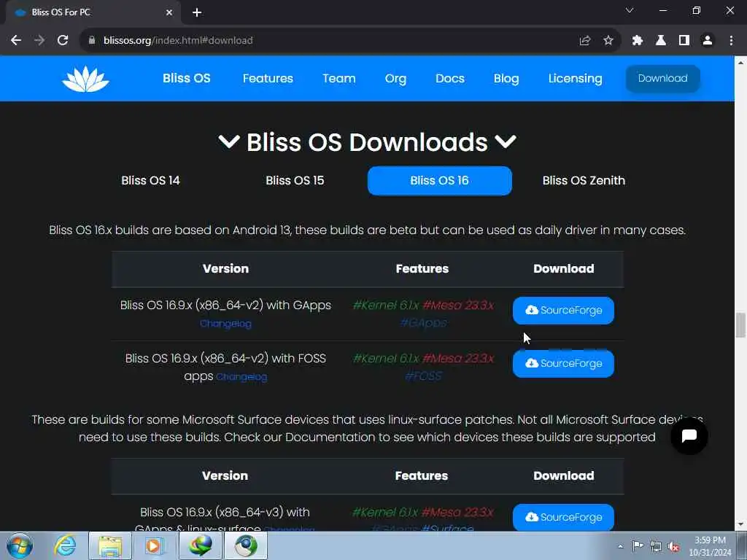The width and height of the screenshot is (747, 560).
Task: Open Changelog link for FOSS apps build
Action: [241, 377]
